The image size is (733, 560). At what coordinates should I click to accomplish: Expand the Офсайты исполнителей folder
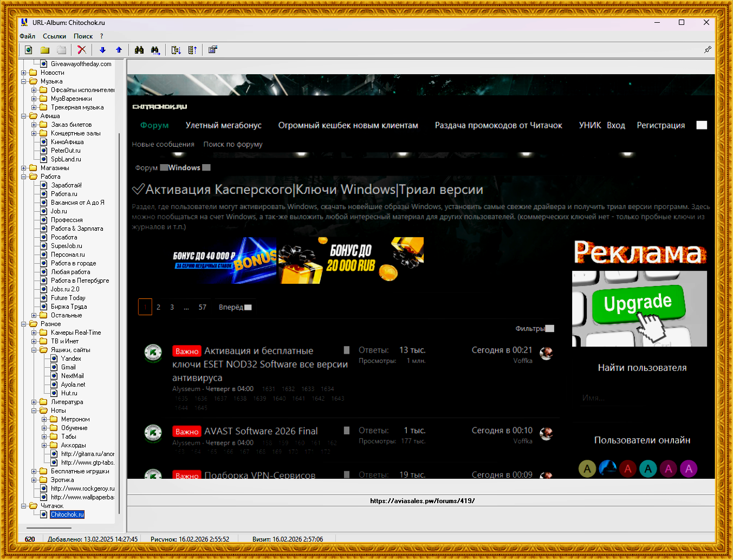[34, 90]
